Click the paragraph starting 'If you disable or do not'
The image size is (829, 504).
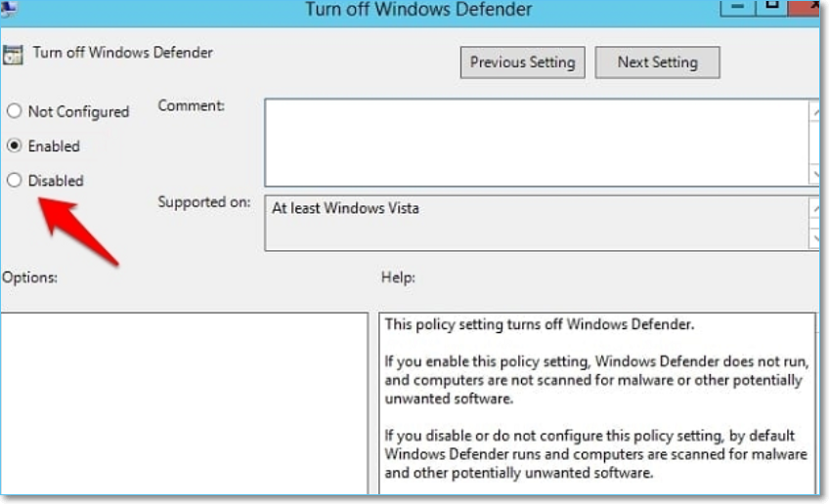point(596,454)
